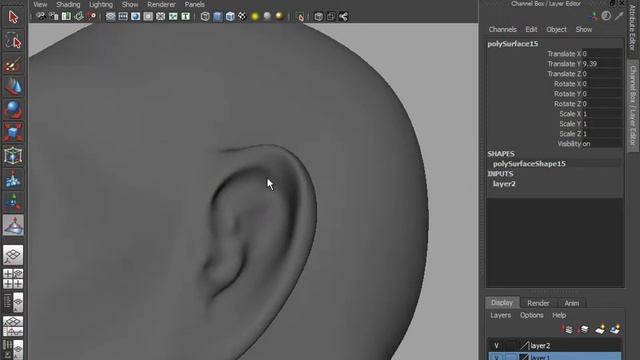Enable textured display checker icon
The image size is (640, 360).
pos(242,16)
